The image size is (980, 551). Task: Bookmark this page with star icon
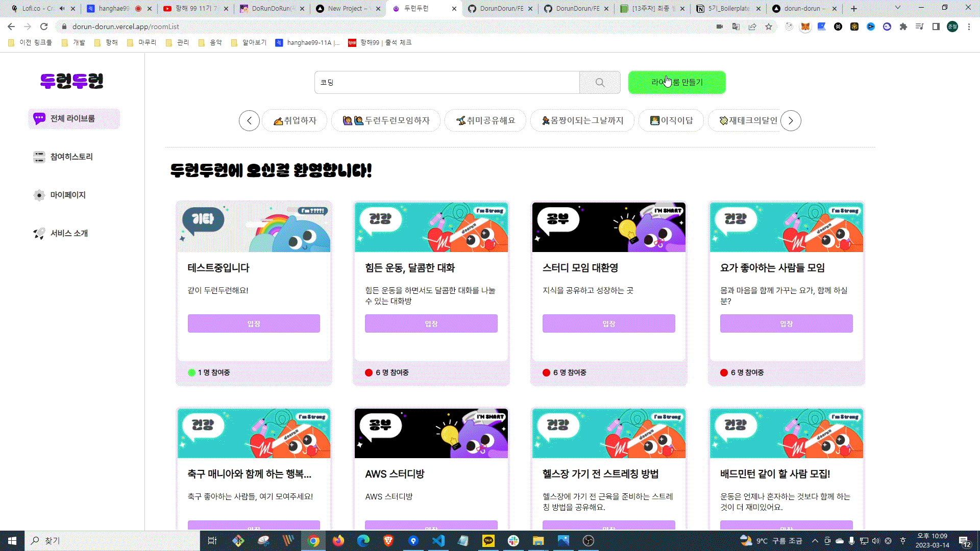pyautogui.click(x=769, y=27)
